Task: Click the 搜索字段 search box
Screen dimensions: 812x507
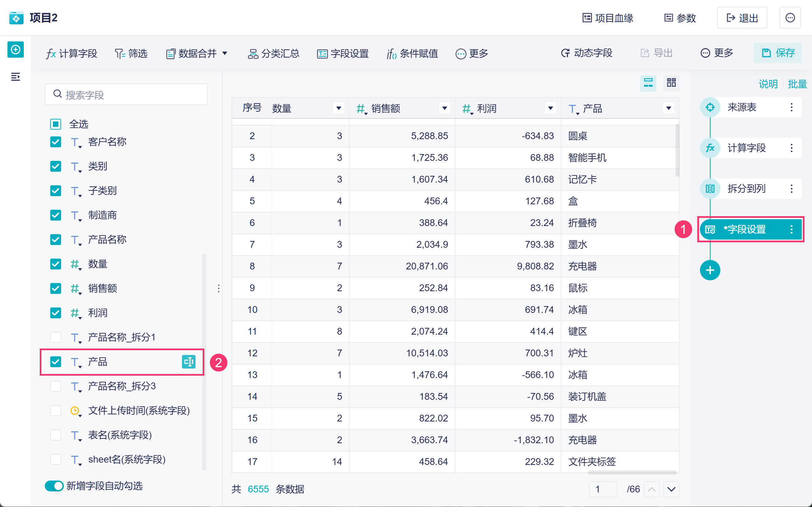Action: (x=126, y=95)
